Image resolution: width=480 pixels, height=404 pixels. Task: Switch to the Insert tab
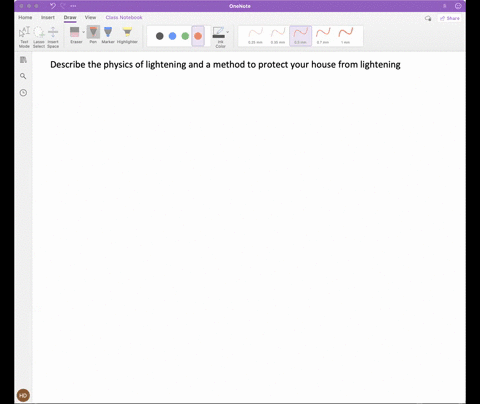(x=48, y=17)
